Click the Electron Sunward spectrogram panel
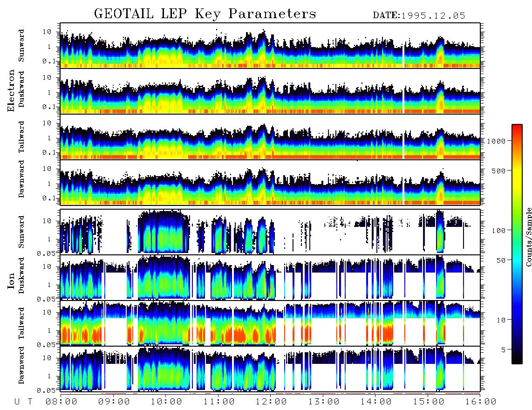The height and width of the screenshot is (410, 532). pos(270,46)
